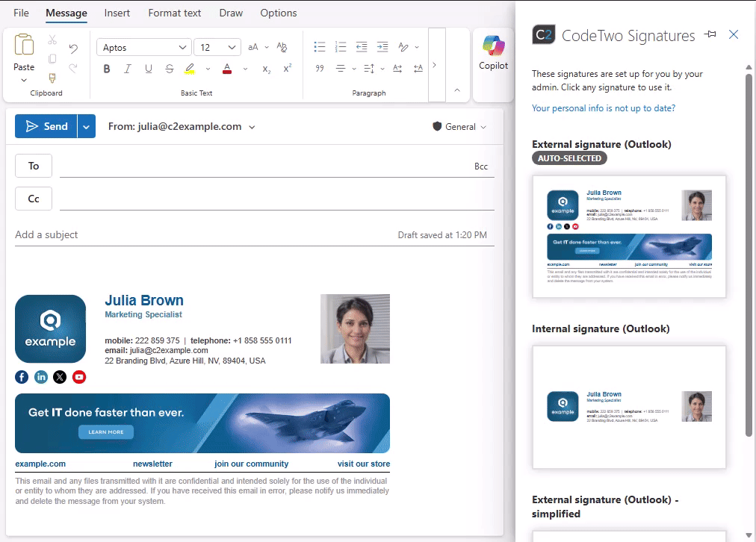Select the External signature (Outlook) thumbnail

(629, 237)
